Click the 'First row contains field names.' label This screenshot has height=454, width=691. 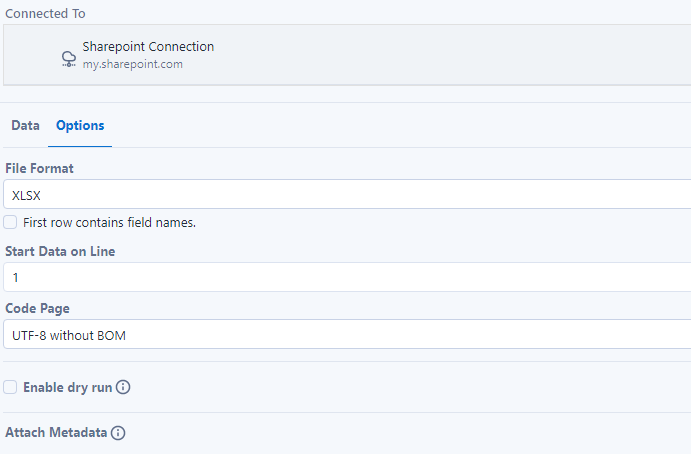pyautogui.click(x=109, y=222)
